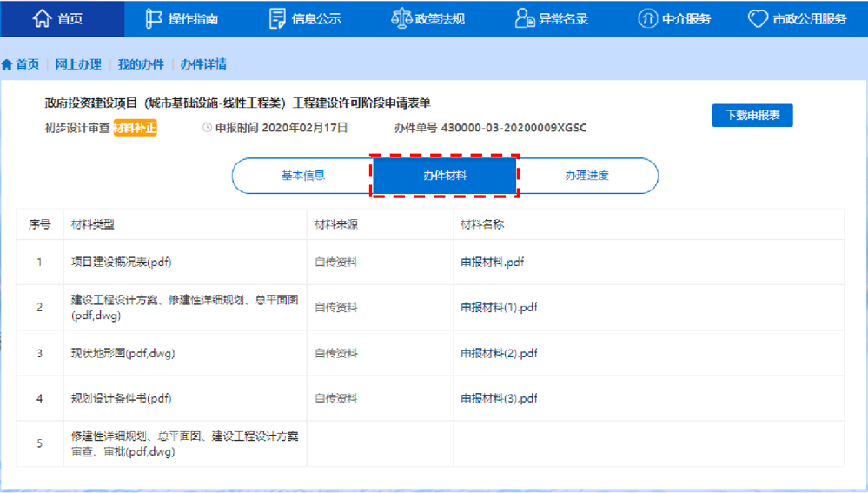This screenshot has height=493, width=868.
Task: Click the orange 材料补正 status badge
Action: 135,128
